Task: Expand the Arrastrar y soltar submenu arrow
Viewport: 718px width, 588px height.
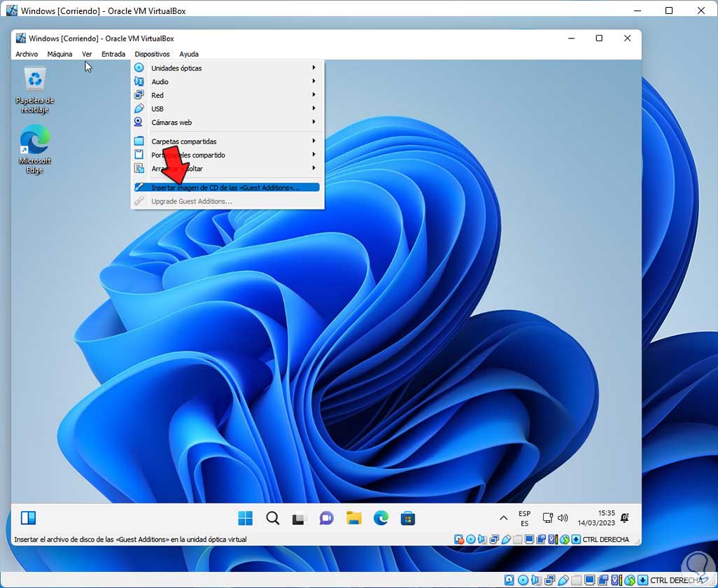Action: point(314,168)
